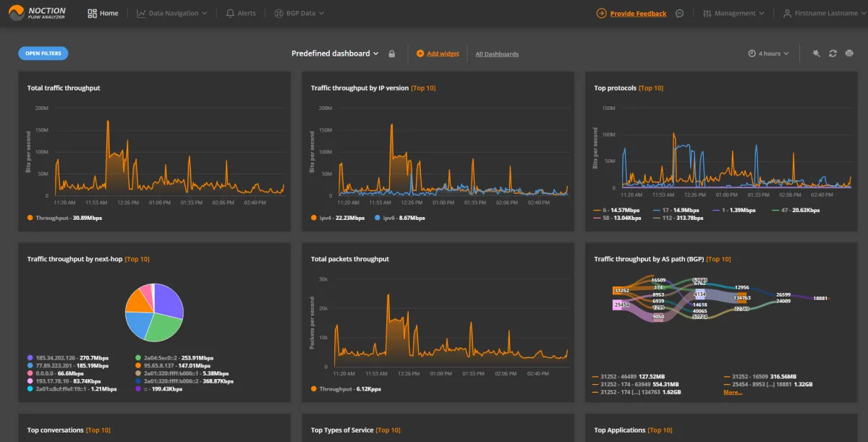Click the dashboard lock icon
Screen dimensions: 868x442
(391, 54)
